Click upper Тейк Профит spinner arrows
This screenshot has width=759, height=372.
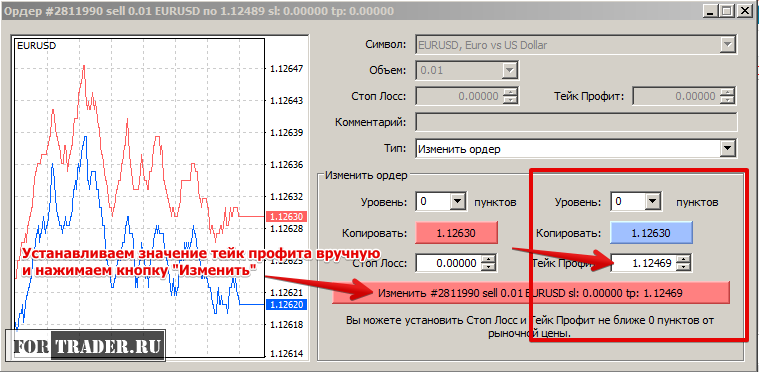(728, 96)
